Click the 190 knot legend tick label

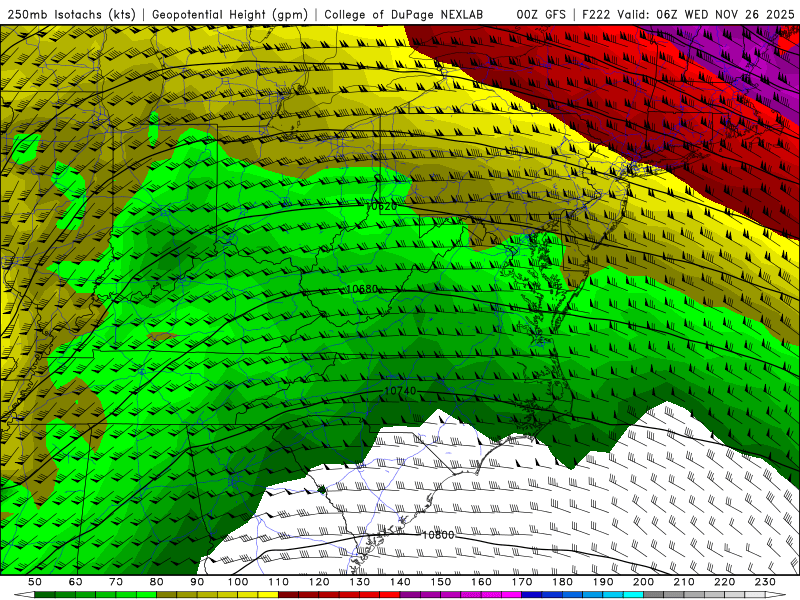coord(603,582)
